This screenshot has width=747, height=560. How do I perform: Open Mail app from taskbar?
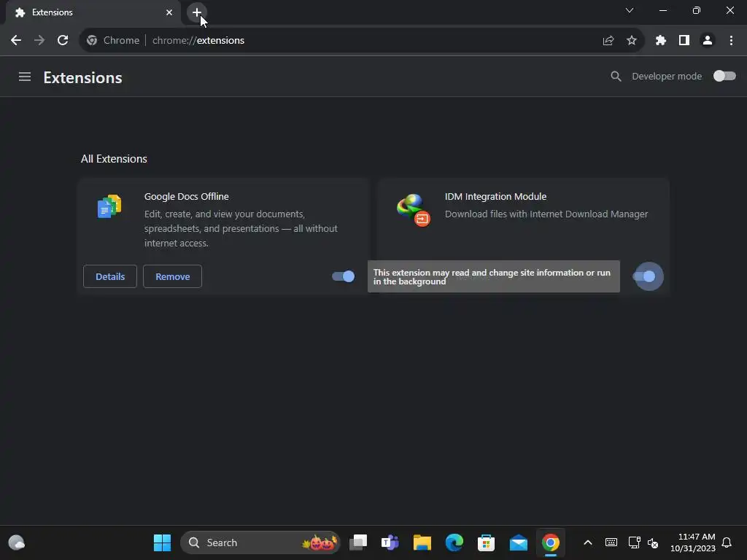tap(519, 542)
